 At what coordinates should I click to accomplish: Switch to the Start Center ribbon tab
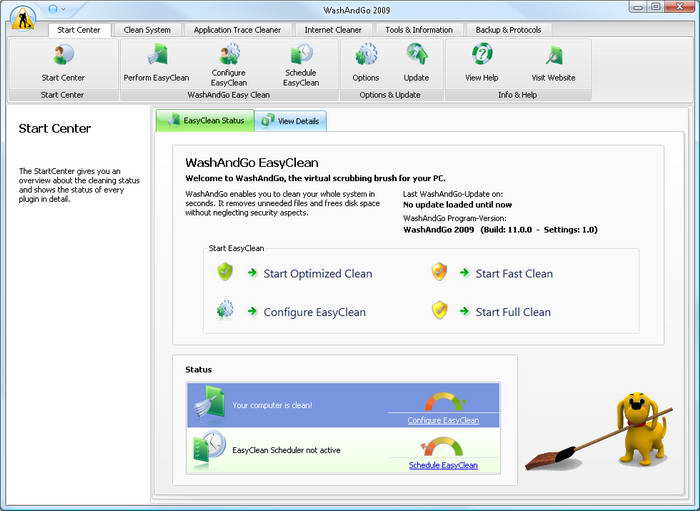[79, 30]
